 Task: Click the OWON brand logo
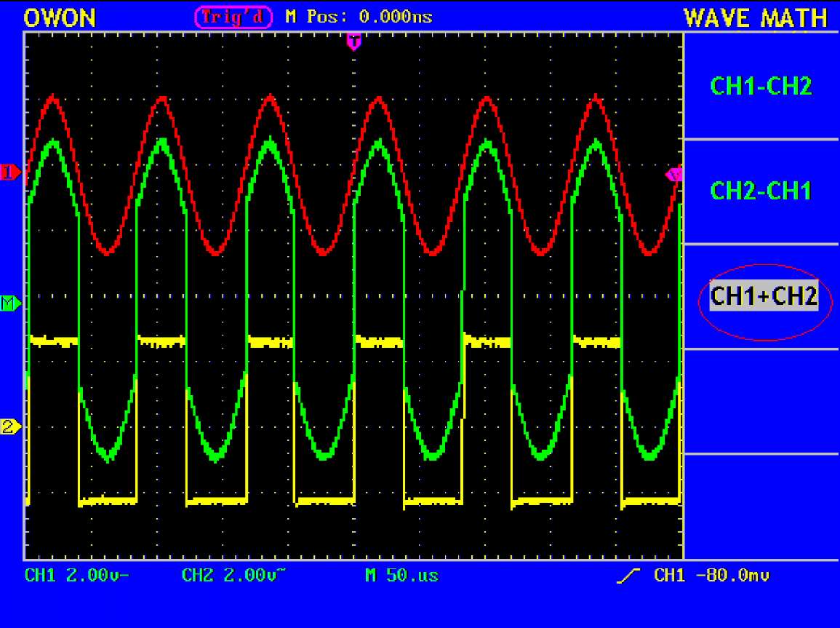tap(60, 18)
